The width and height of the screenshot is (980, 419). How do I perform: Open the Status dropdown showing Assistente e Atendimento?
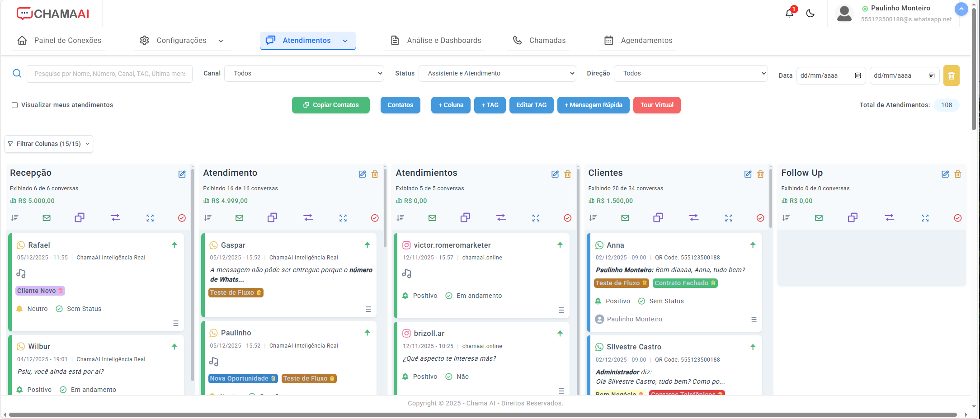(497, 73)
